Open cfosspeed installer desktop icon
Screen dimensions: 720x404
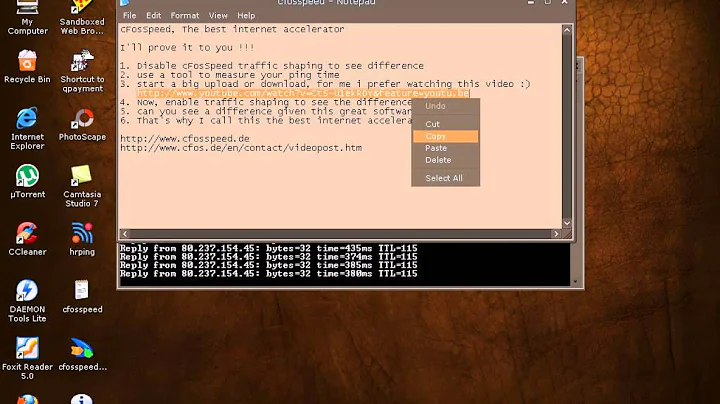click(82, 354)
